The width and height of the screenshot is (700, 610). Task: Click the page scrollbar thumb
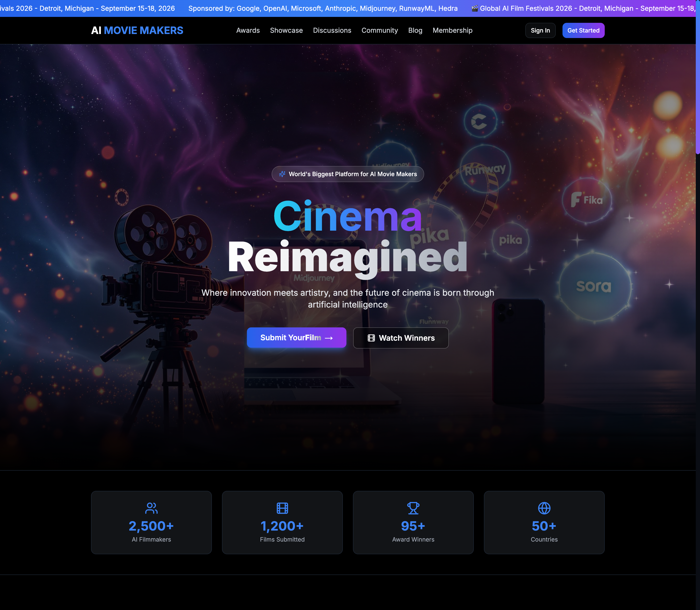point(698,77)
